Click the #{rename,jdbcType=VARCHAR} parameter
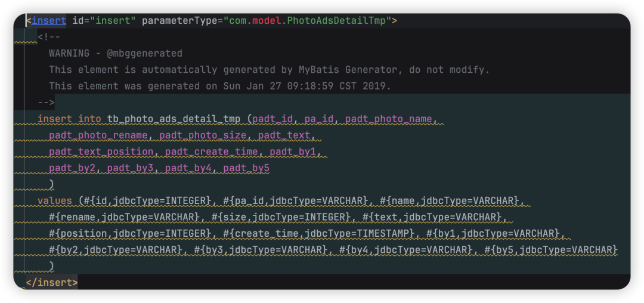This screenshot has height=303, width=644. point(124,217)
